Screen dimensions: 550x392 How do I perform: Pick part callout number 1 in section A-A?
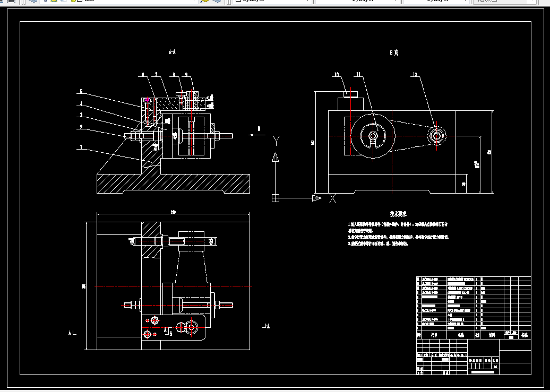[81, 147]
